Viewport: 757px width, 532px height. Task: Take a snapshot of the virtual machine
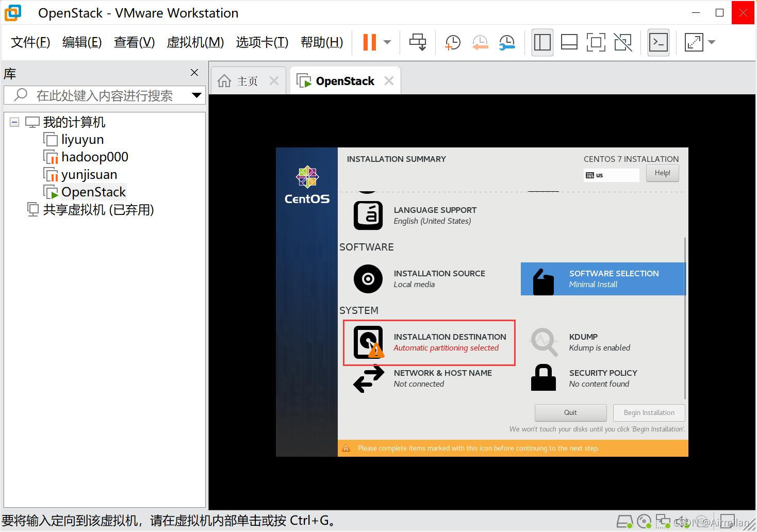pyautogui.click(x=453, y=42)
